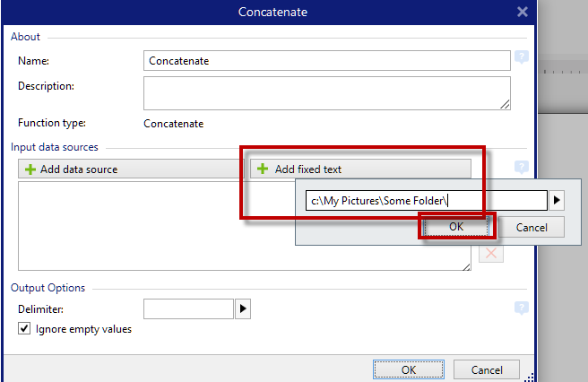Click the help icon for Output Options
The image size is (588, 382).
point(522,308)
